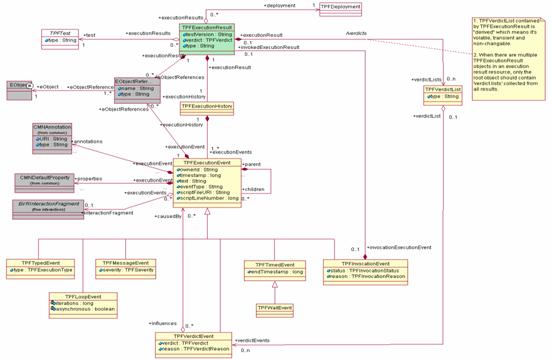Select the TPFExecutionHistory class
This screenshot has width=552, height=360.
(207, 109)
